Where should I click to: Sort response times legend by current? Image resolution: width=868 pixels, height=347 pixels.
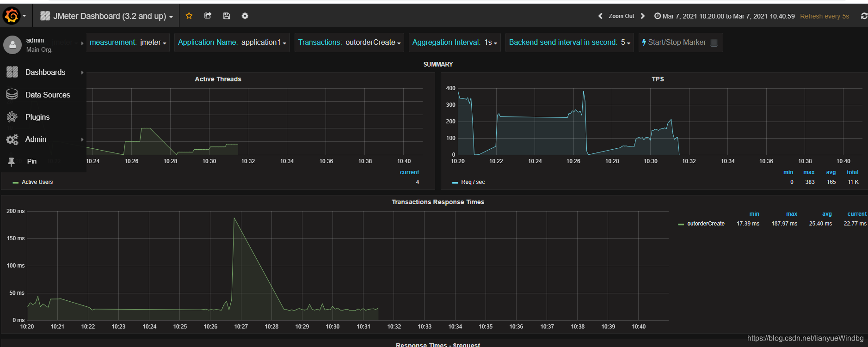[x=857, y=214]
